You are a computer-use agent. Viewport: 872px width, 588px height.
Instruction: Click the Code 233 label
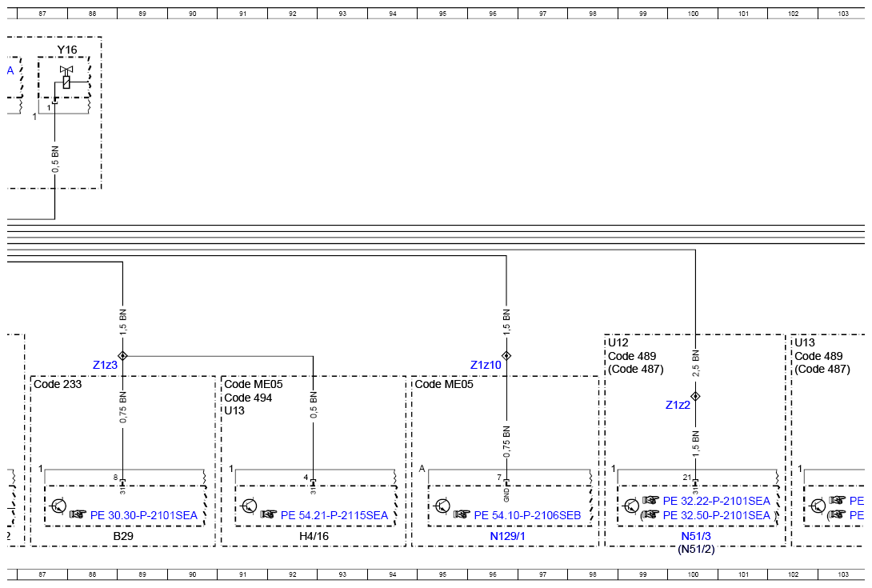click(58, 384)
